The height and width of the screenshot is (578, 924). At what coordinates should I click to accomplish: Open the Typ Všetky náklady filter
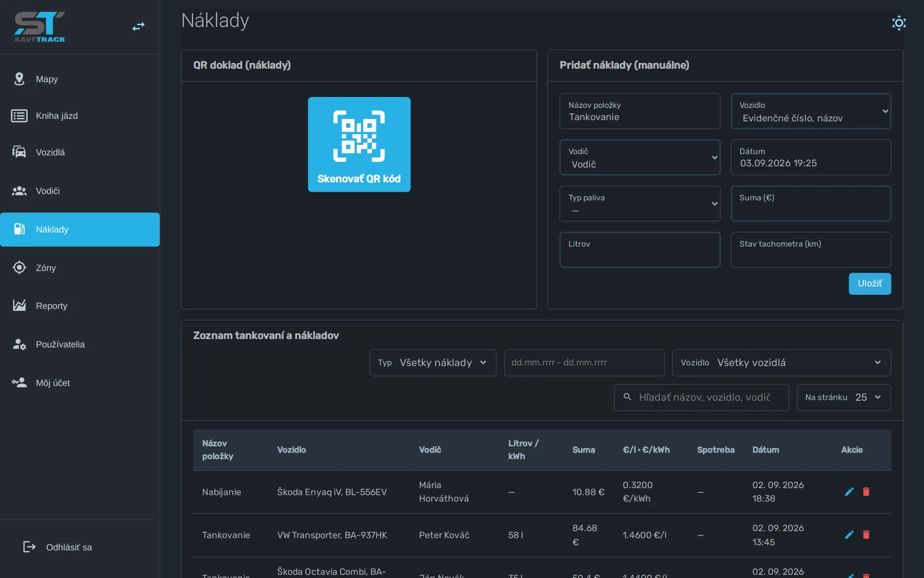click(x=433, y=363)
